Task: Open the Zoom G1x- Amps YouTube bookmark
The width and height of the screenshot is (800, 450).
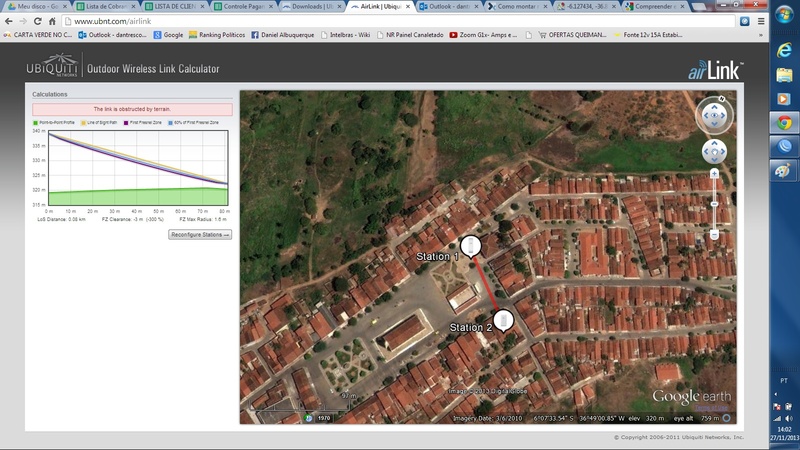Action: [x=483, y=35]
